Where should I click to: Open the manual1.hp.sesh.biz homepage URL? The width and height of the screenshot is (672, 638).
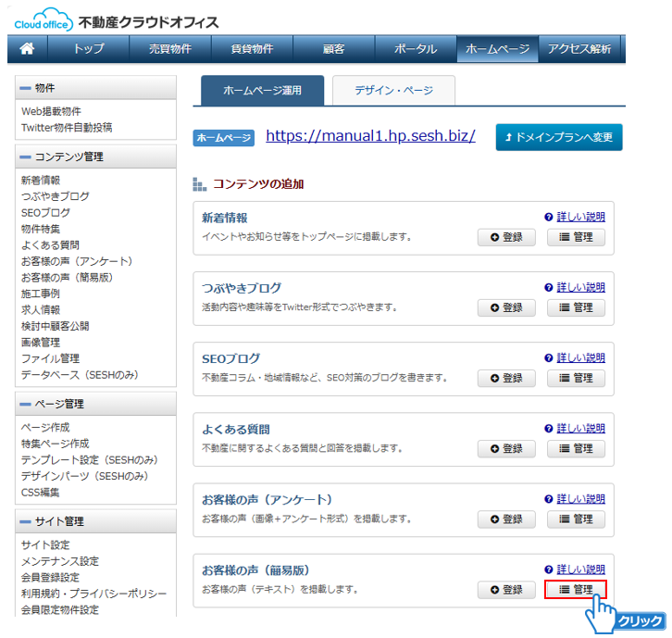[x=370, y=136]
